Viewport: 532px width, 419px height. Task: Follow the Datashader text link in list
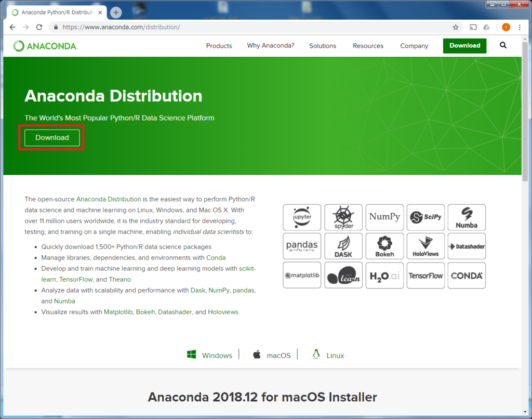click(x=175, y=312)
